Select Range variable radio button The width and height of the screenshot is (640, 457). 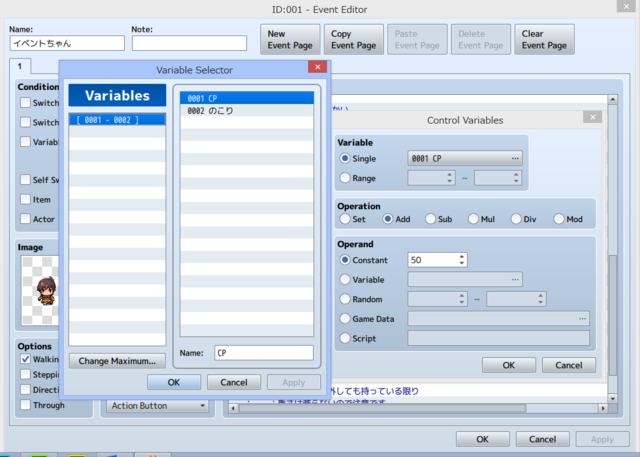tap(345, 178)
